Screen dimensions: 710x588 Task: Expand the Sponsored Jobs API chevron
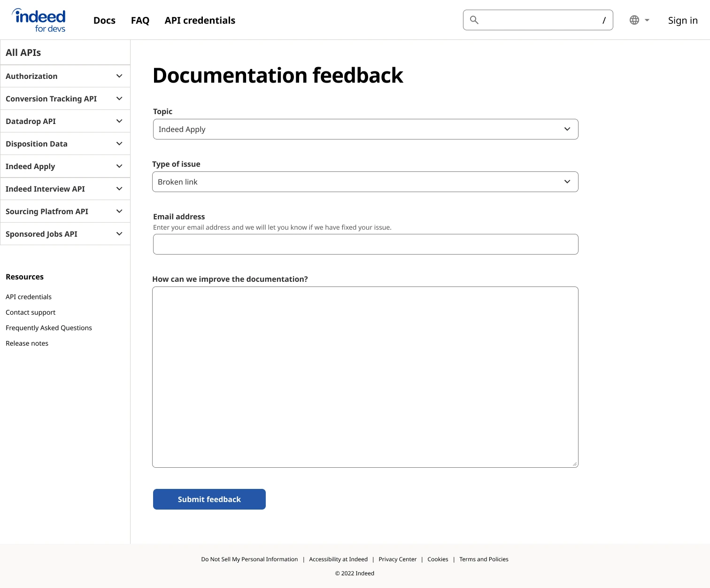[x=119, y=234]
